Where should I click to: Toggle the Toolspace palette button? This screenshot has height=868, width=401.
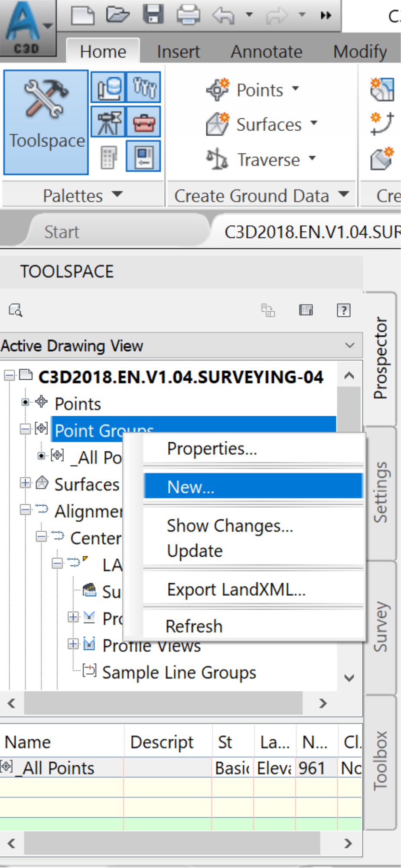tap(46, 122)
